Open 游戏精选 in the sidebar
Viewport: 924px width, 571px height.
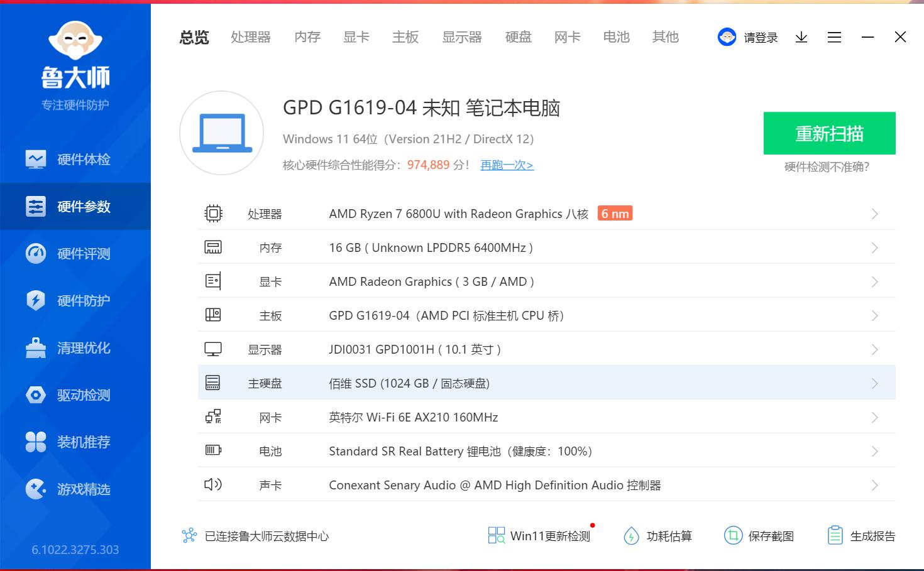click(75, 489)
